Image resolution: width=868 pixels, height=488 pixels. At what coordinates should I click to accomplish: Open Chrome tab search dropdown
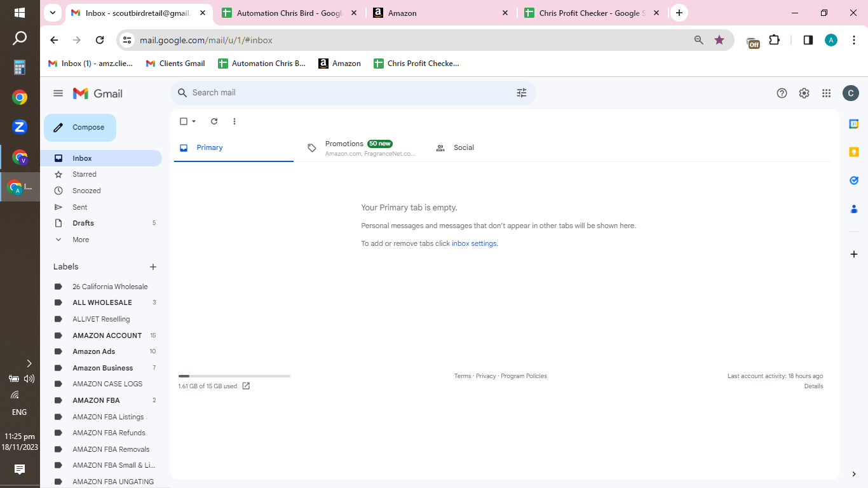point(53,13)
